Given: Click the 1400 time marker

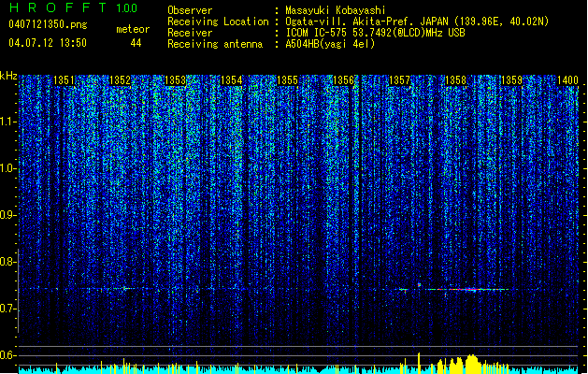Looking at the screenshot, I should click(x=567, y=80).
